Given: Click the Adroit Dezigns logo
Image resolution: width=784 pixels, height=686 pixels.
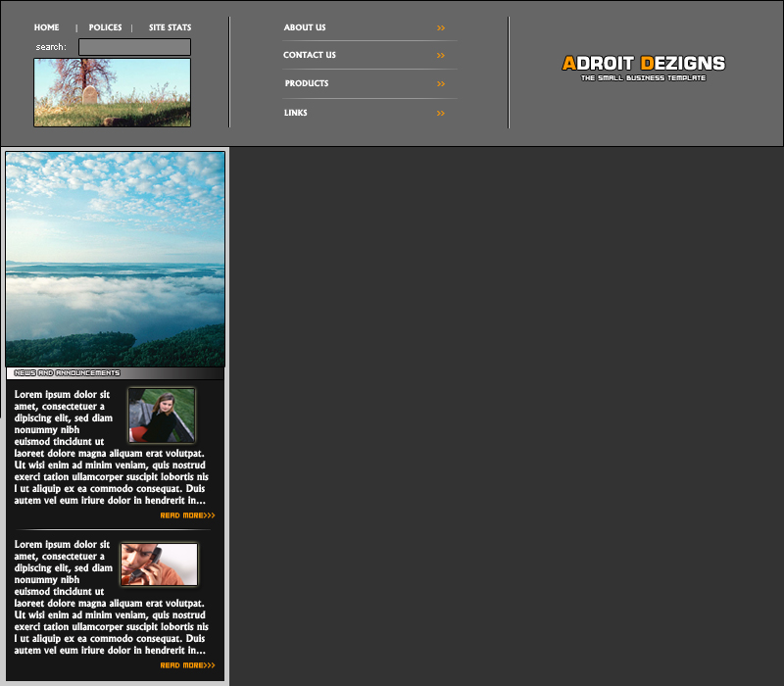Looking at the screenshot, I should coord(644,63).
